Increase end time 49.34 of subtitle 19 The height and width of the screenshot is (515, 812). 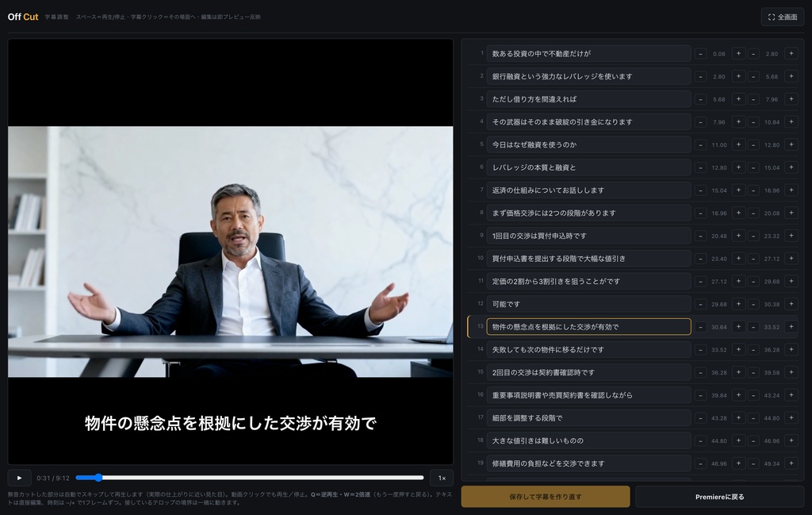coord(791,463)
